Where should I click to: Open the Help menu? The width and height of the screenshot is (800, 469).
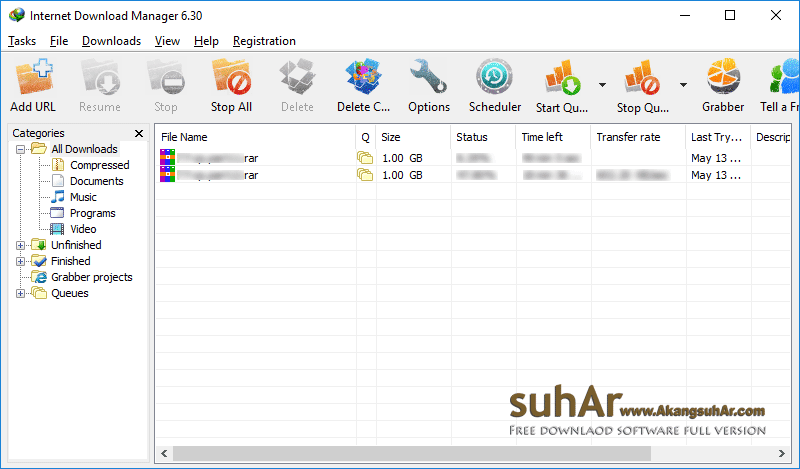coord(206,41)
